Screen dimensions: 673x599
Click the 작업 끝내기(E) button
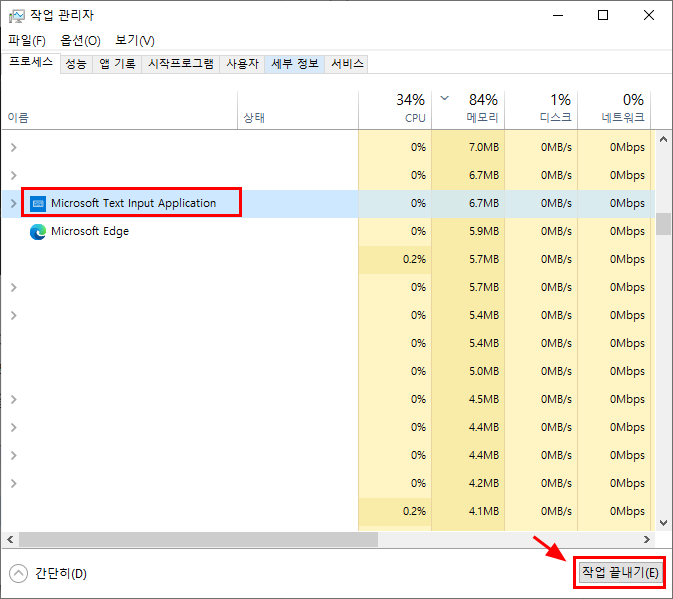click(620, 572)
